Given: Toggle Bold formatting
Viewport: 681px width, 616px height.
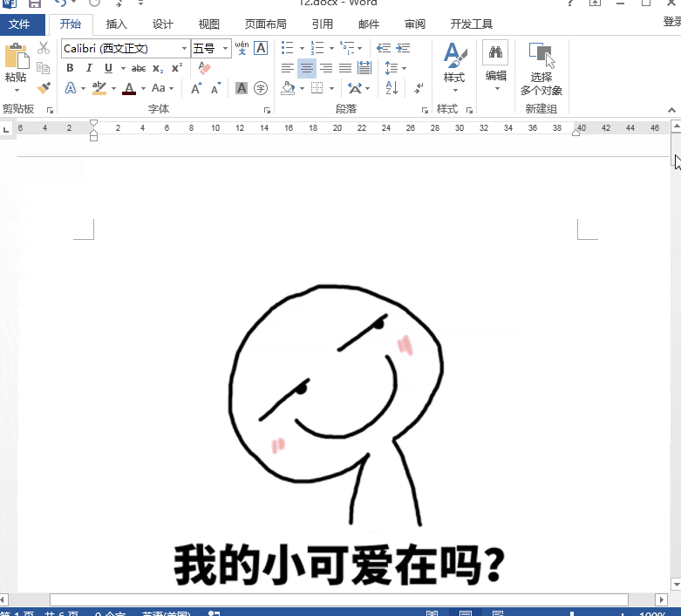Looking at the screenshot, I should point(70,68).
